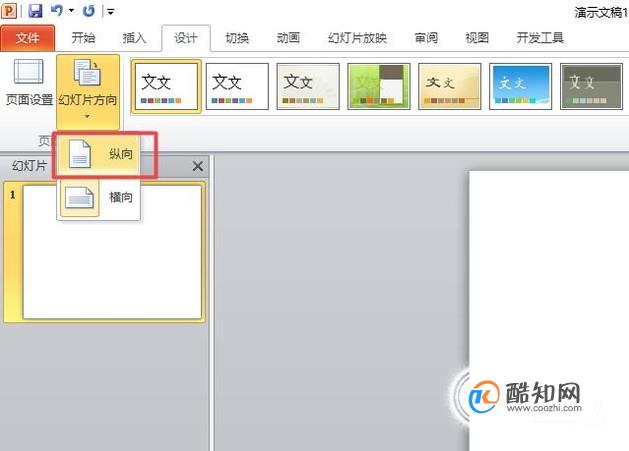629x451 pixels.
Task: Select the 幻灯片 pane tab
Action: pyautogui.click(x=29, y=165)
